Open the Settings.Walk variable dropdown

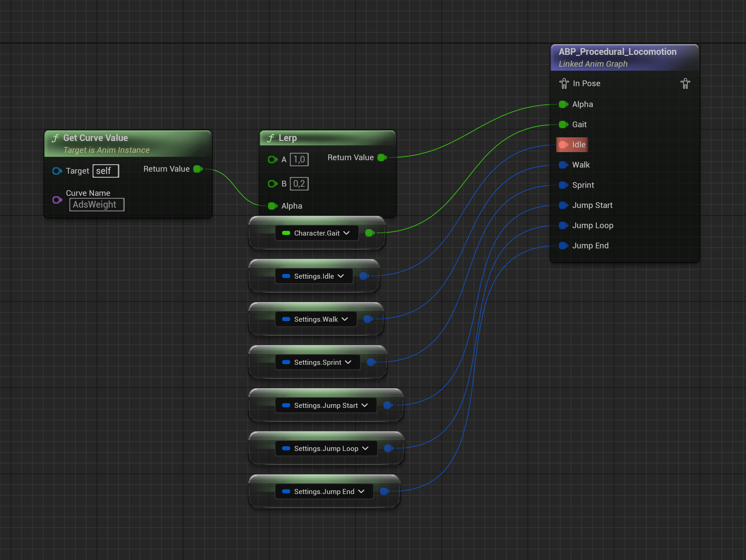pyautogui.click(x=316, y=319)
